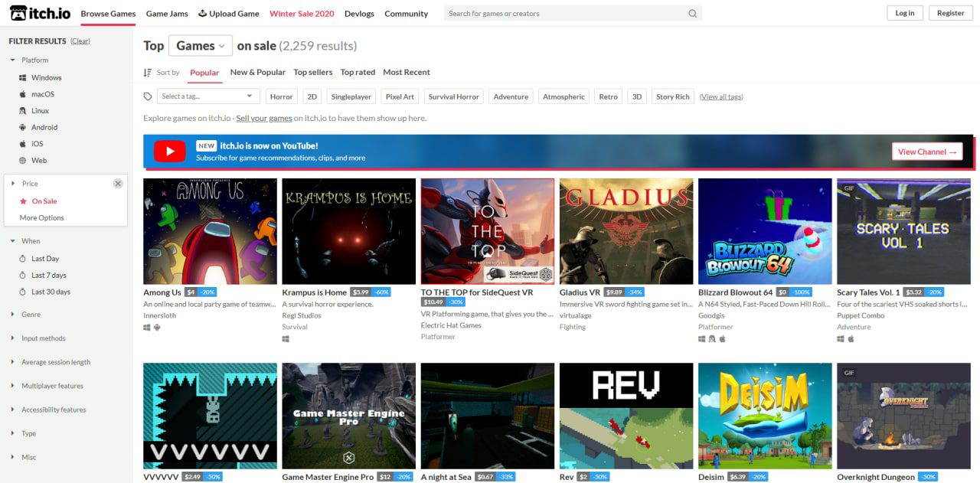980x483 pixels.
Task: Click Windows icon under Krampus is Home
Action: [x=286, y=338]
